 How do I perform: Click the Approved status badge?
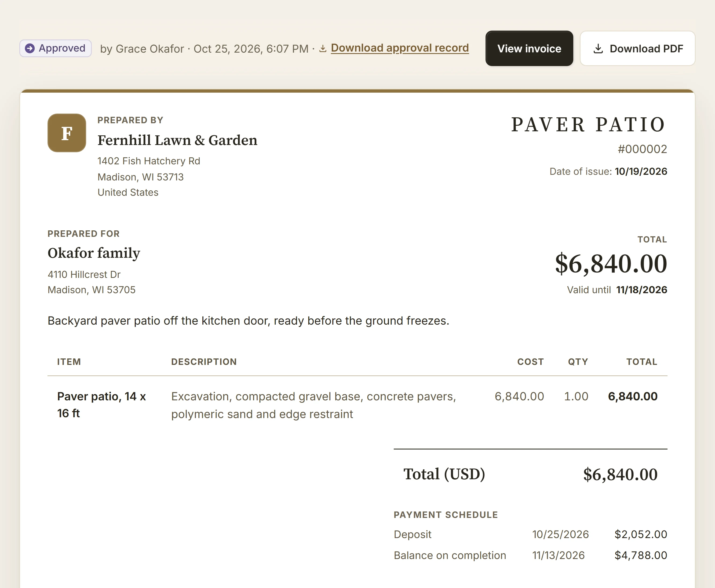point(56,48)
